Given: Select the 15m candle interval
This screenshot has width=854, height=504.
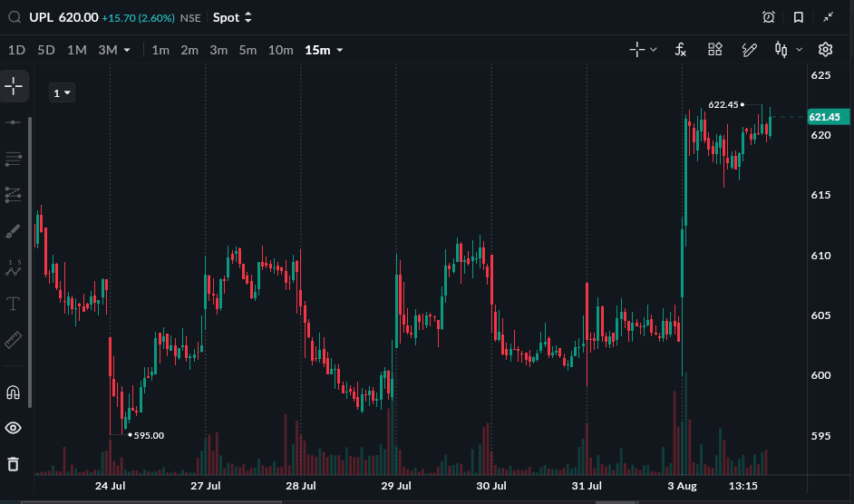Looking at the screenshot, I should point(317,50).
